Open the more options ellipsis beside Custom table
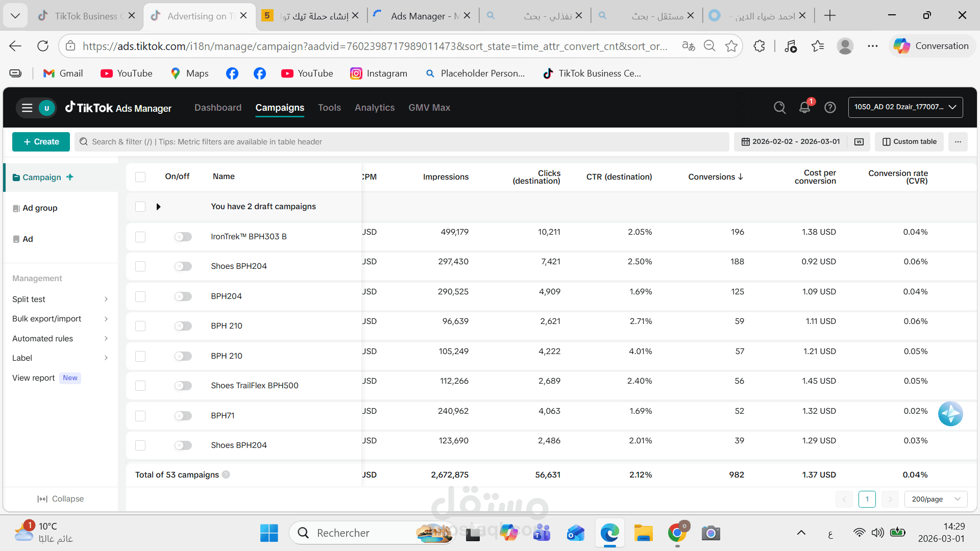 958,142
